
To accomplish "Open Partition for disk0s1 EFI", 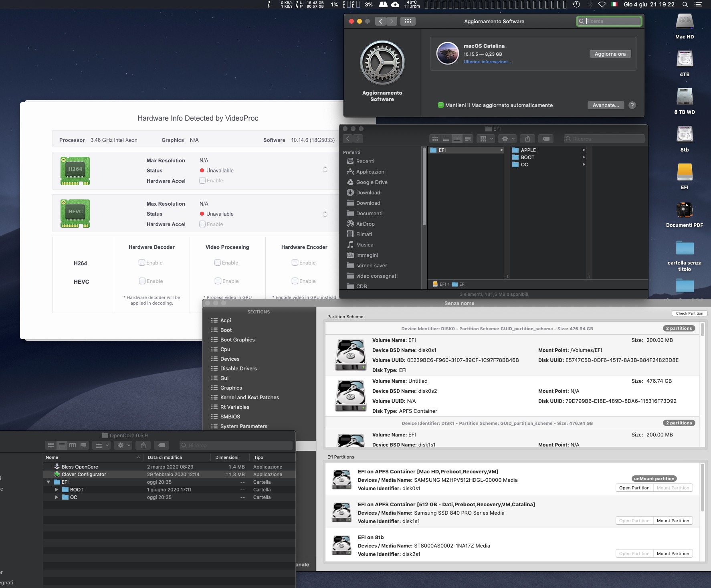I will pyautogui.click(x=634, y=488).
